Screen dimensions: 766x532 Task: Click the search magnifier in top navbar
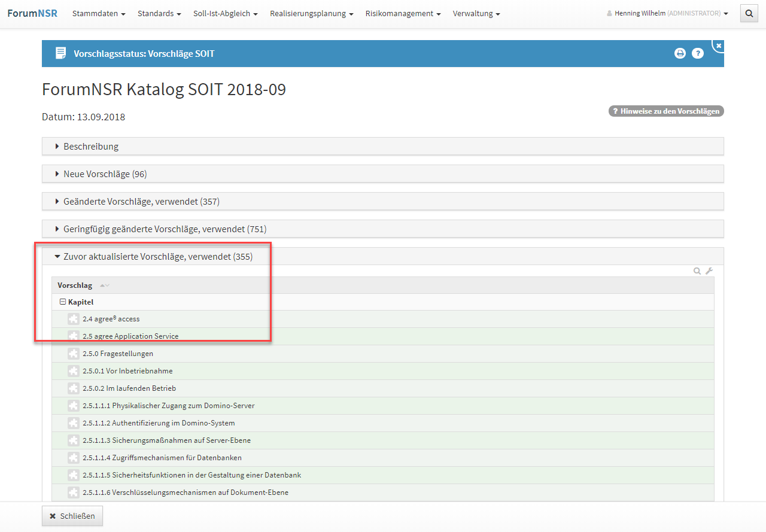[x=749, y=13]
